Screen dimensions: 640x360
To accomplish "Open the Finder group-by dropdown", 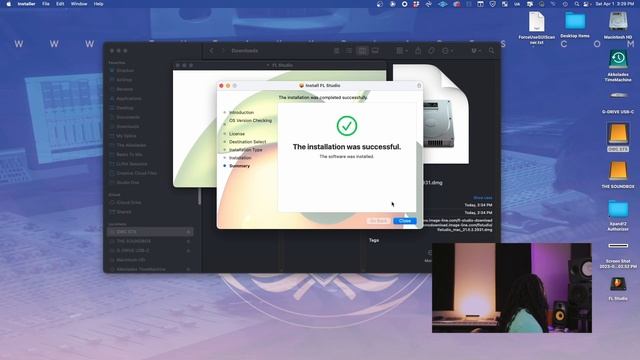I will (402, 51).
